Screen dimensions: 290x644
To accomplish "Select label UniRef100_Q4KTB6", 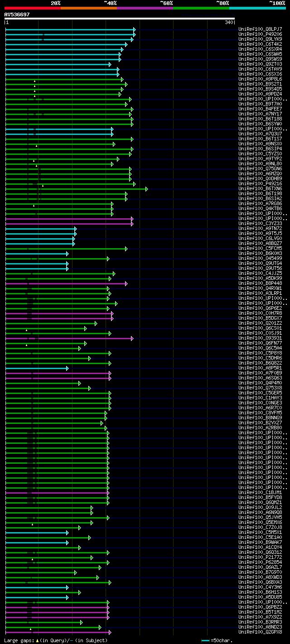I will click(261, 208).
